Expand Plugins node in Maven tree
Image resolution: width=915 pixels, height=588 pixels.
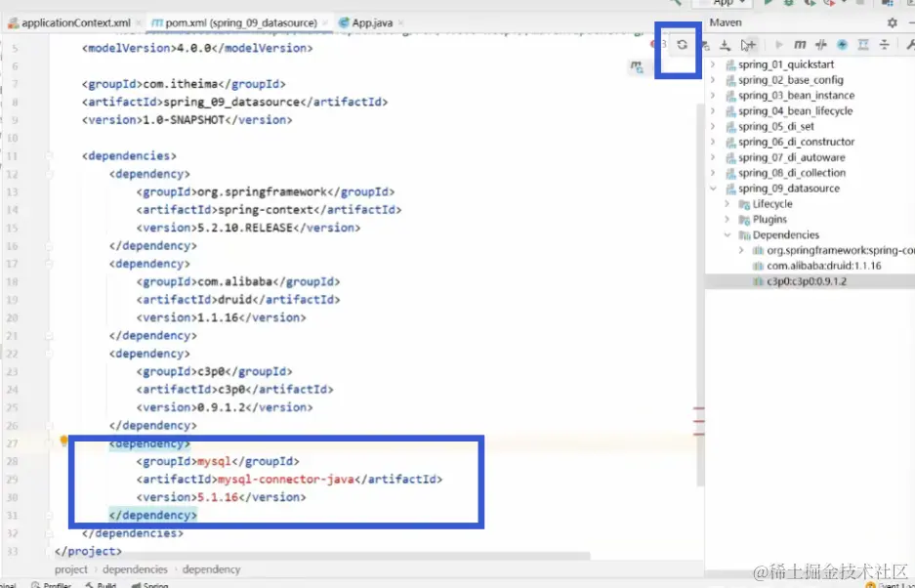tap(728, 220)
